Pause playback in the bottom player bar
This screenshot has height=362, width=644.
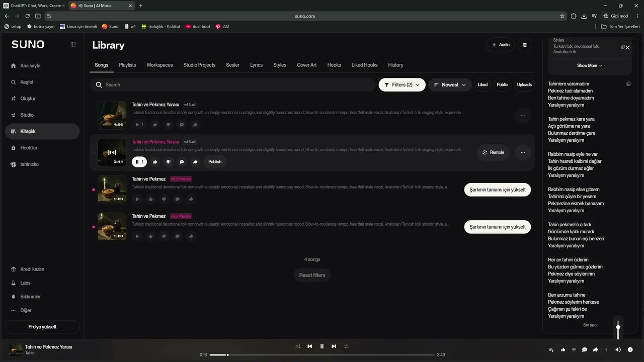322,346
